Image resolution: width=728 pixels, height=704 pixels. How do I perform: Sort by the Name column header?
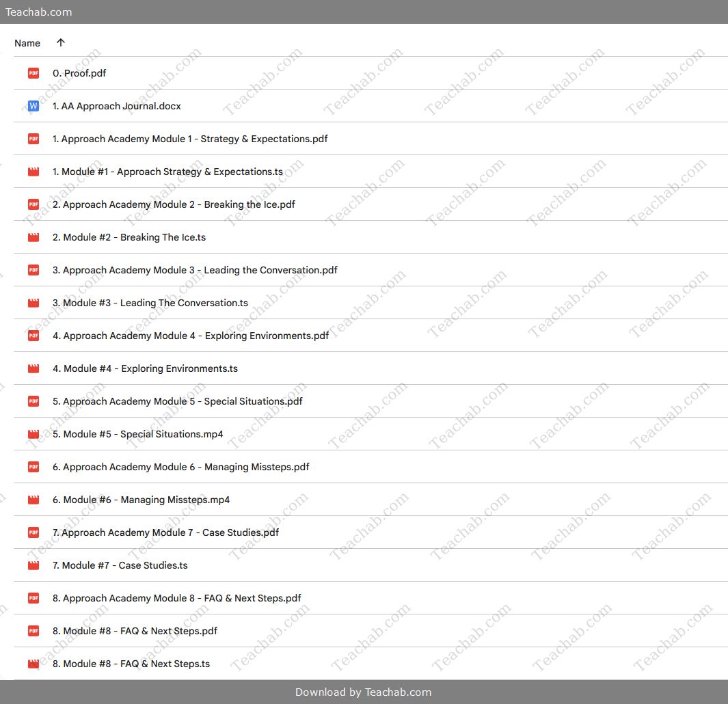(27, 43)
